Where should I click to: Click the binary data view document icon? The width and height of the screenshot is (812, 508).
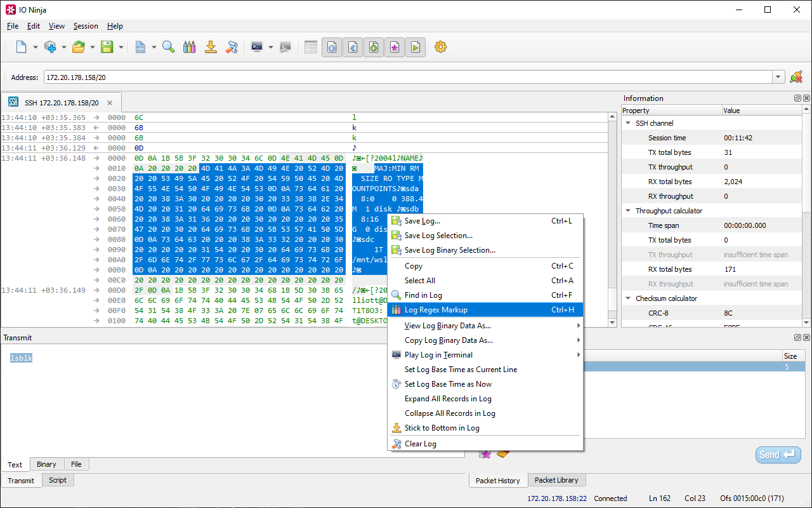point(141,47)
